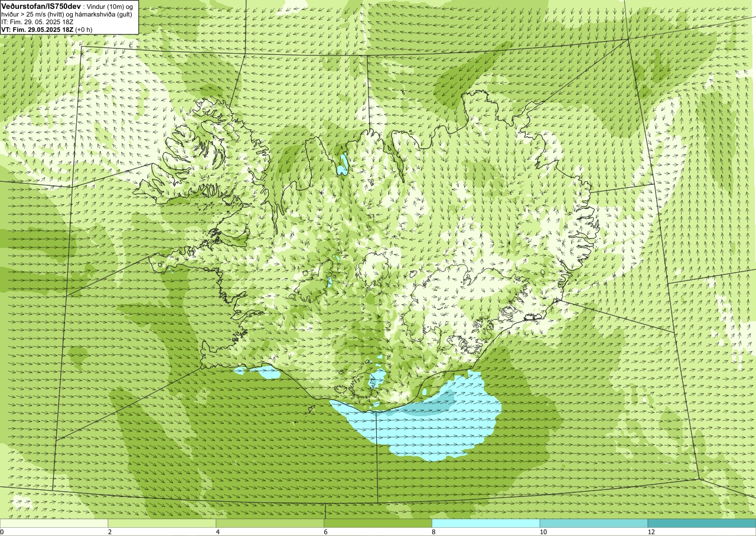This screenshot has height=536, width=756.
Task: Click the 10–12 m/s turquoise legend swatch
Action: coord(594,523)
